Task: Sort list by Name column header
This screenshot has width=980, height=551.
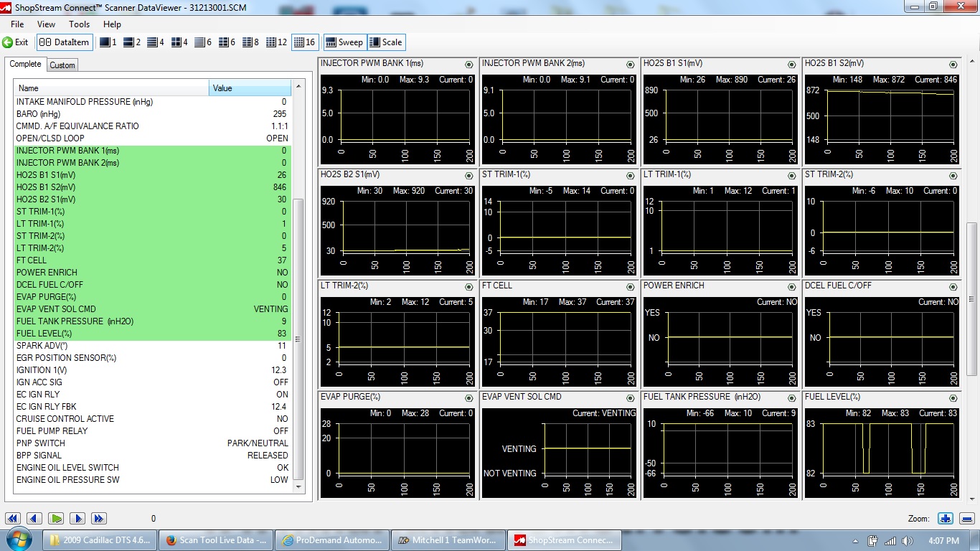Action: (112, 88)
